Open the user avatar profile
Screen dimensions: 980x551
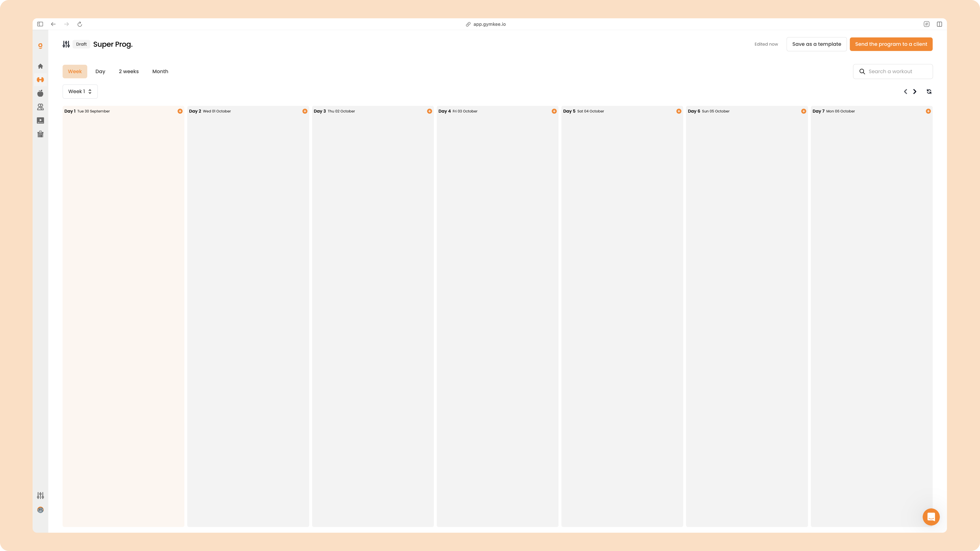click(40, 510)
